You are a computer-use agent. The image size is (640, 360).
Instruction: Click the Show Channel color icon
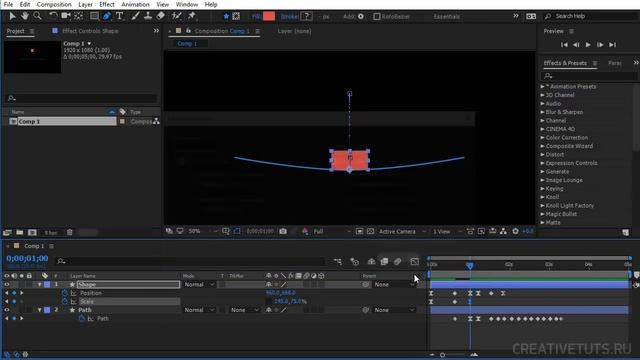304,231
